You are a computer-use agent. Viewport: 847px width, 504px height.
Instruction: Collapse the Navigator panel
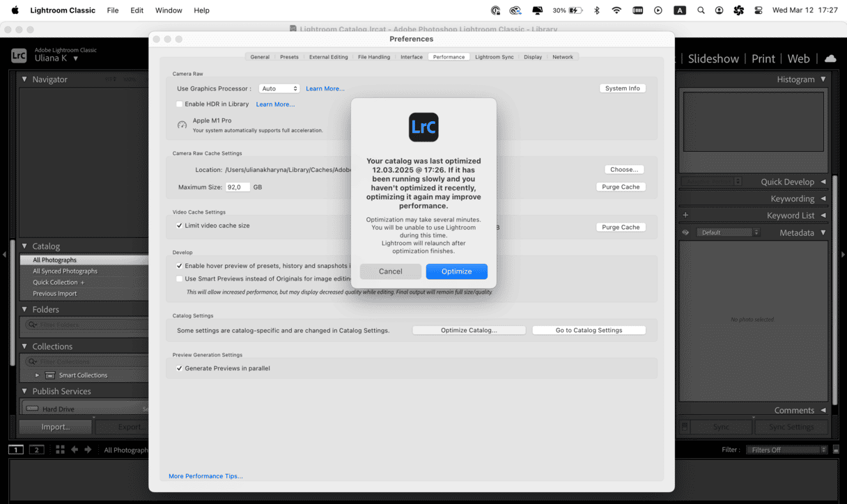click(x=24, y=79)
